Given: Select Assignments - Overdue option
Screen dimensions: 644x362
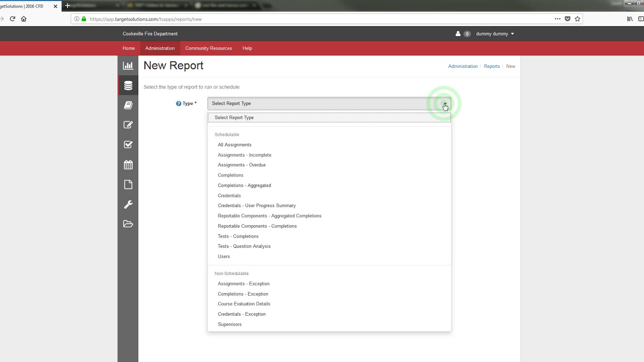Looking at the screenshot, I should click(330, 165).
